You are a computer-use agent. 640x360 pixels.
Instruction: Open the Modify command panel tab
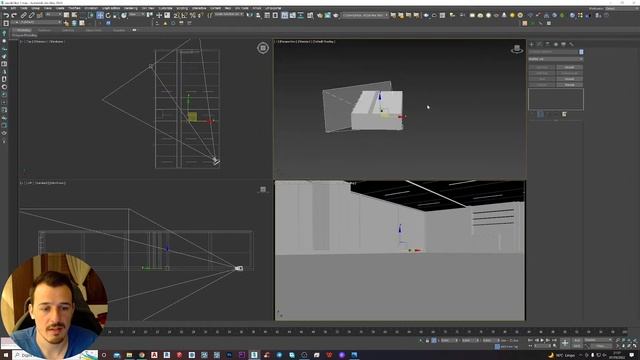[539, 44]
